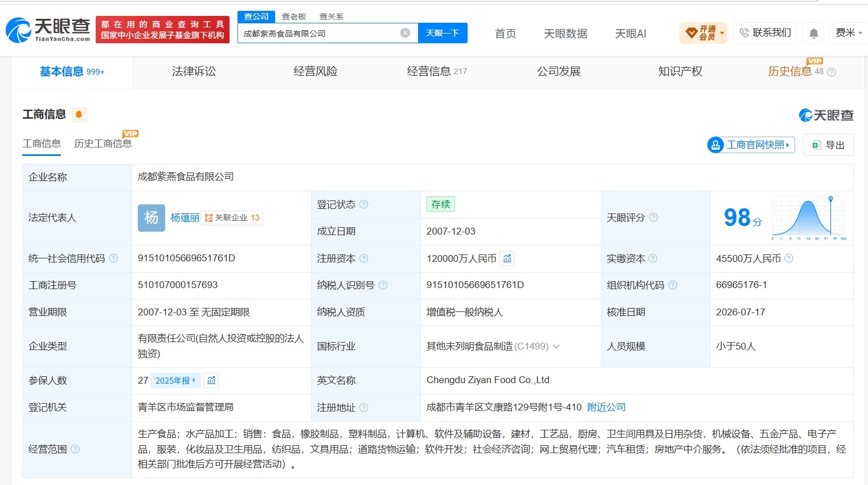Click help icon beside 经营范围
Viewport: 868px width, 485px height.
pyautogui.click(x=75, y=449)
